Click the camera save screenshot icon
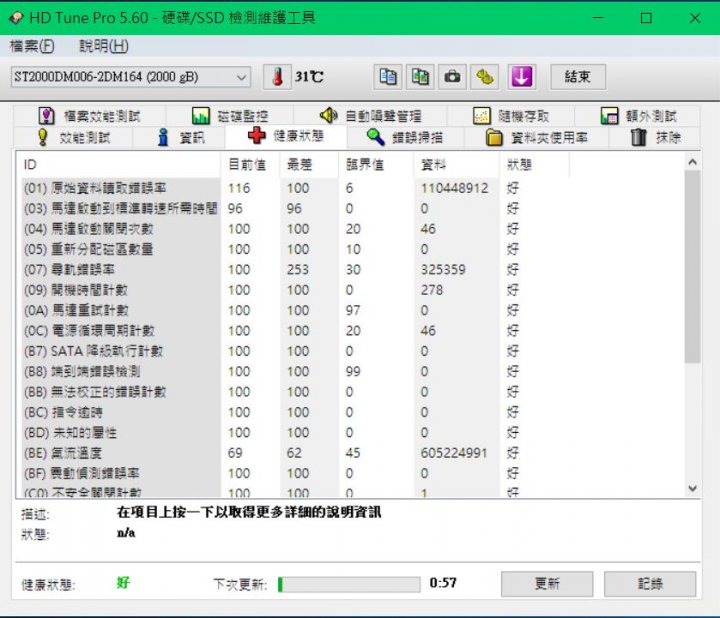720x618 pixels. click(x=452, y=77)
